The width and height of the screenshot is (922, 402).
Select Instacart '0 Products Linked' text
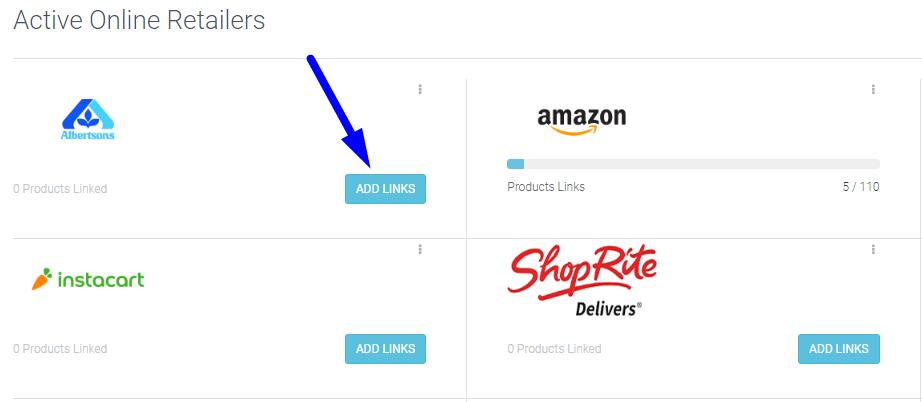click(60, 349)
